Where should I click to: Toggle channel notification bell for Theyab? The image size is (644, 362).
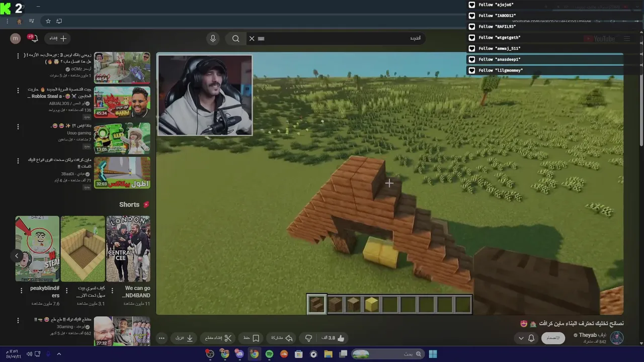[x=531, y=338]
